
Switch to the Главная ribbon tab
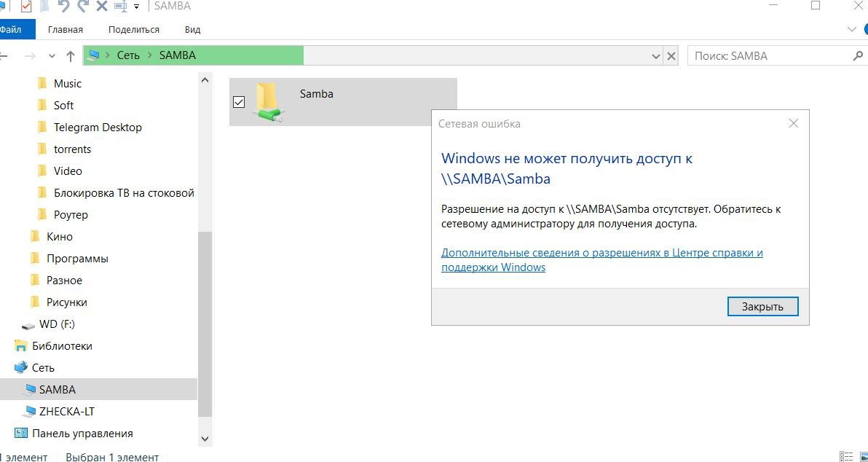(66, 29)
